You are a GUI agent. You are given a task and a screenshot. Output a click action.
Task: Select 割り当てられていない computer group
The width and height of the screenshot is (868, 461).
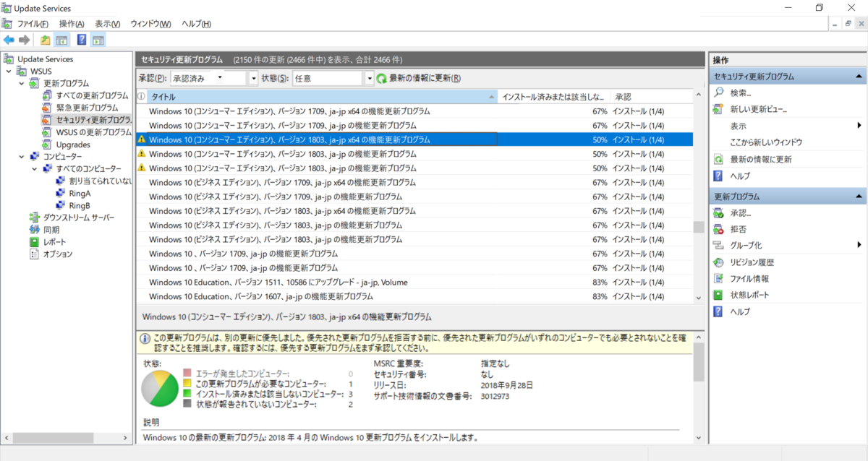pyautogui.click(x=101, y=181)
